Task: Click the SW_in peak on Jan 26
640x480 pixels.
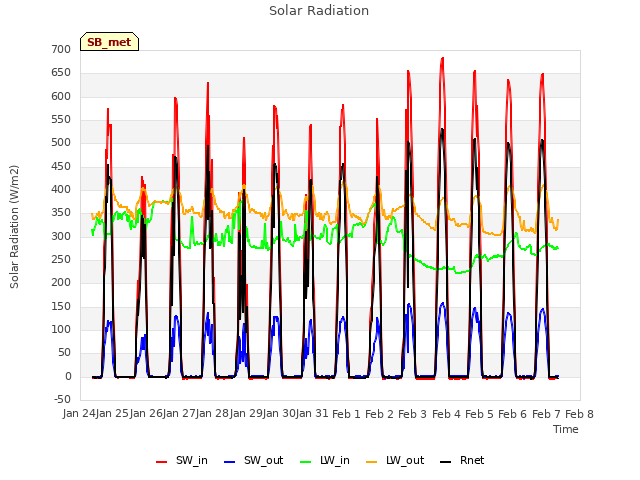Action: coord(142,177)
